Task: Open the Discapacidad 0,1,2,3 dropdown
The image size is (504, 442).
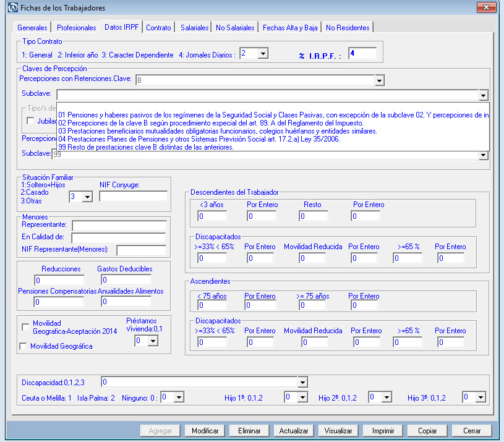Action: 302,382
